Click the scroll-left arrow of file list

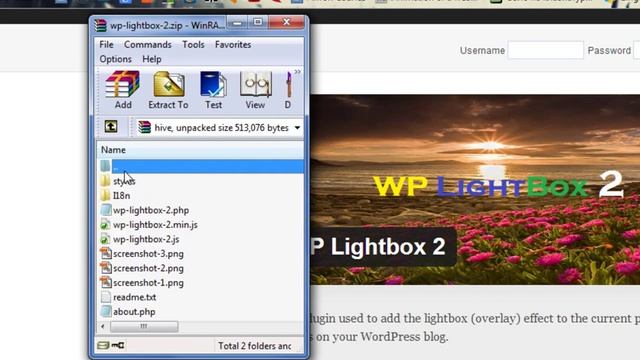[x=102, y=326]
